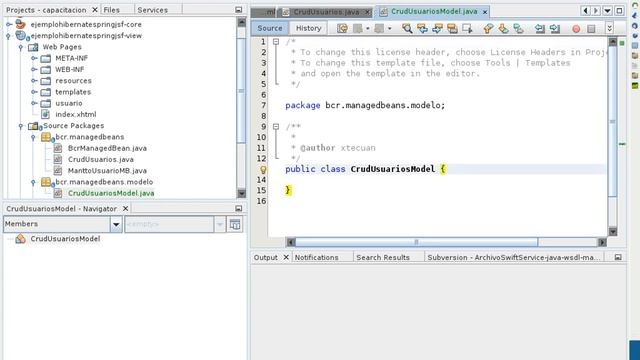The width and height of the screenshot is (640, 360).
Task: Click the Start Macro Recording red icon
Action: tap(576, 29)
